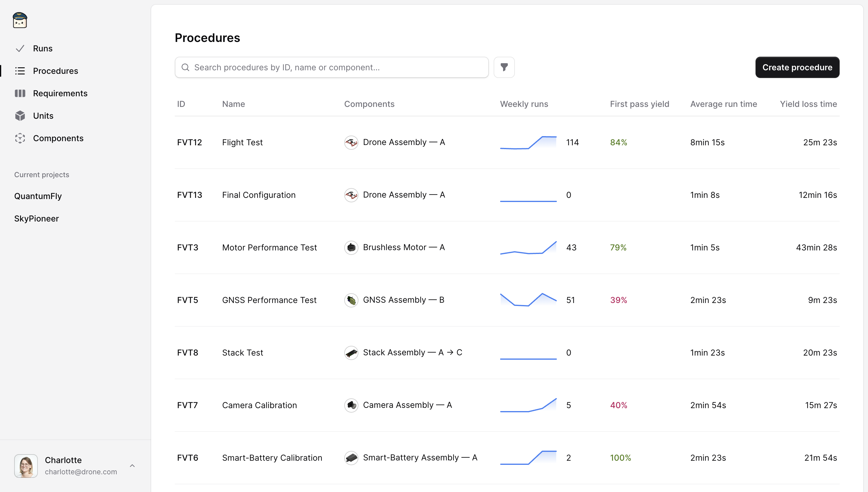Open the Procedures sidebar menu item
Image resolution: width=868 pixels, height=492 pixels.
point(56,71)
